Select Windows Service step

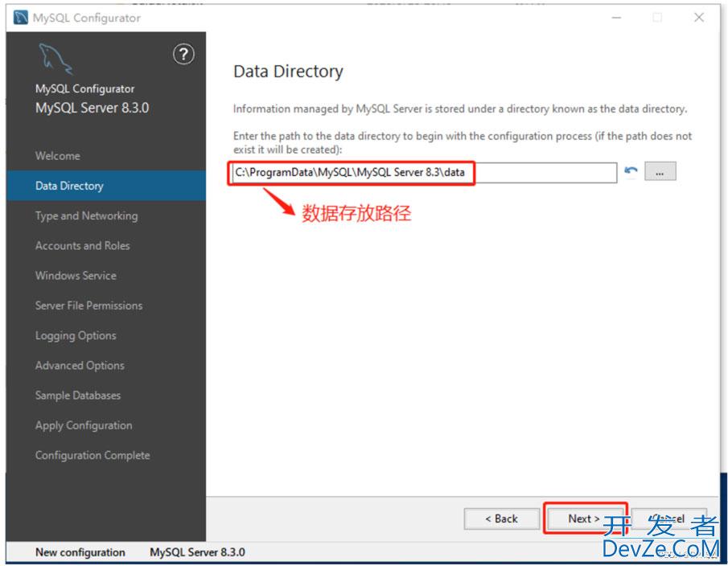tap(76, 276)
